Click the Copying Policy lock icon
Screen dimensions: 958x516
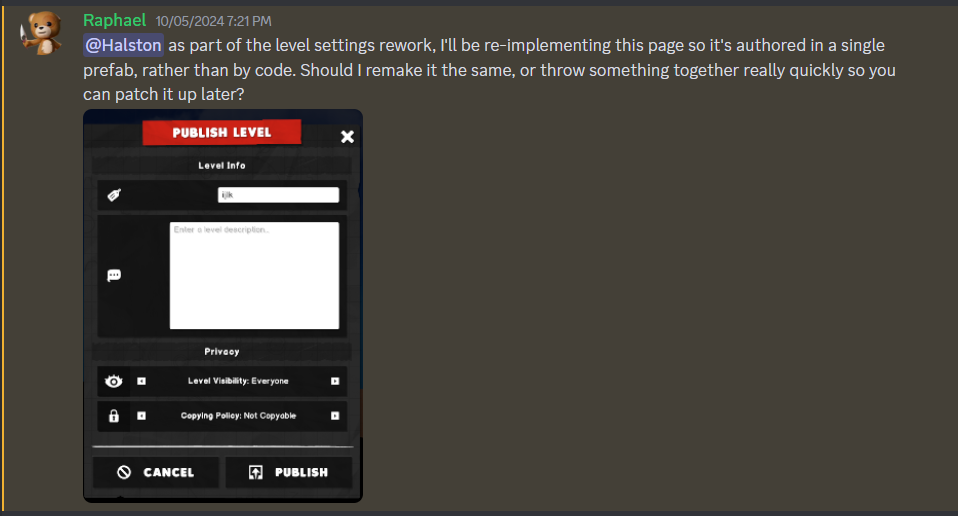click(114, 416)
